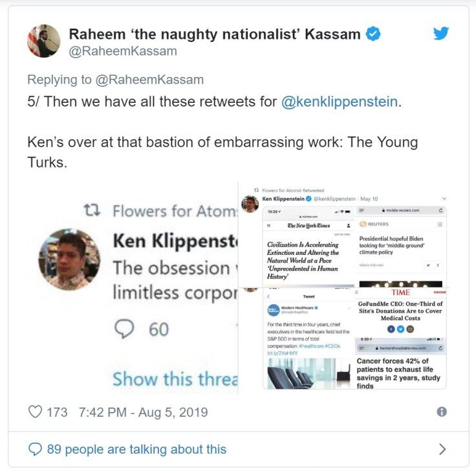This screenshot has height=473, width=476.
Task: Click the blue conversation bubble icon
Action: [36, 448]
